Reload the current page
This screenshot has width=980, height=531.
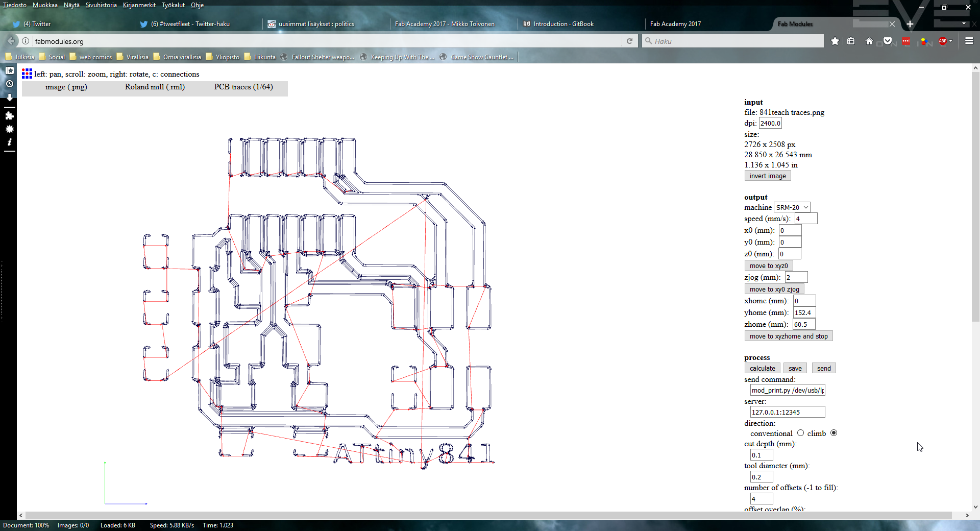629,41
